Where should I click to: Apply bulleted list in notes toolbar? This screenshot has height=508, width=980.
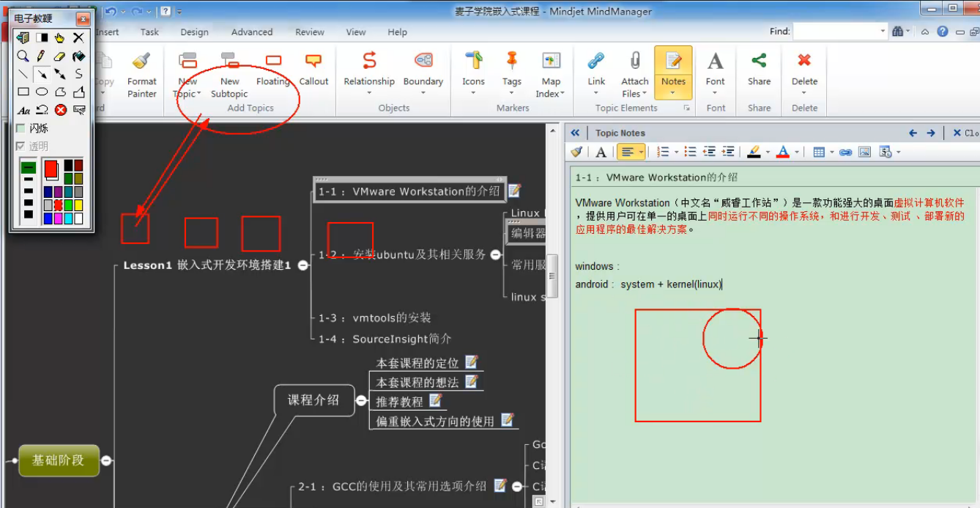point(690,152)
